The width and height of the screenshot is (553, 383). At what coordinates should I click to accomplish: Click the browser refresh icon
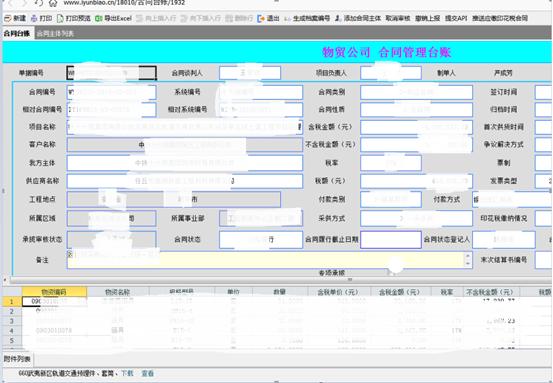[39, 3]
